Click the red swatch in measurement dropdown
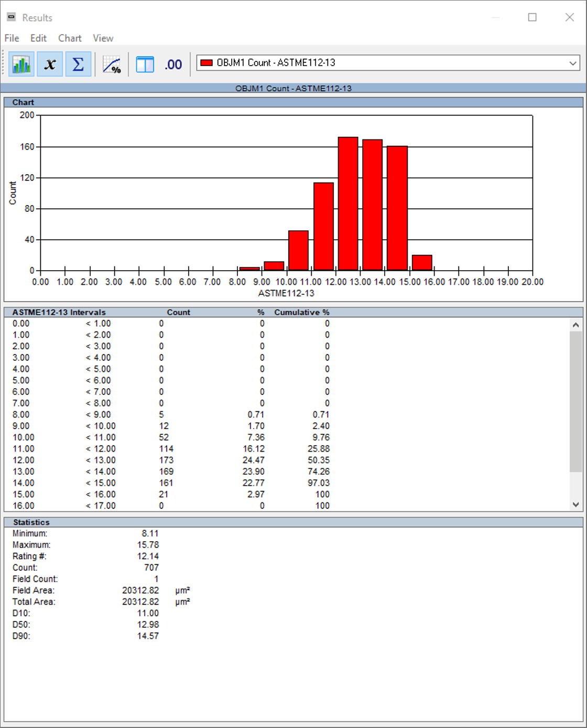 point(206,63)
